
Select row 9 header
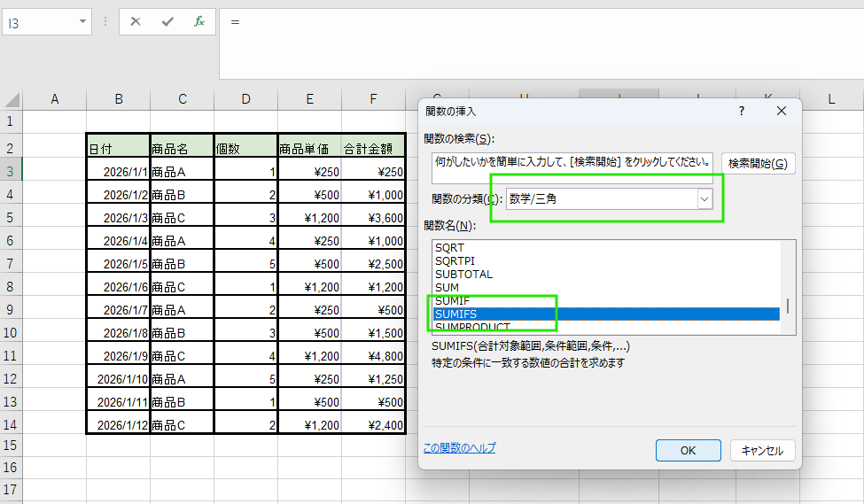point(11,310)
